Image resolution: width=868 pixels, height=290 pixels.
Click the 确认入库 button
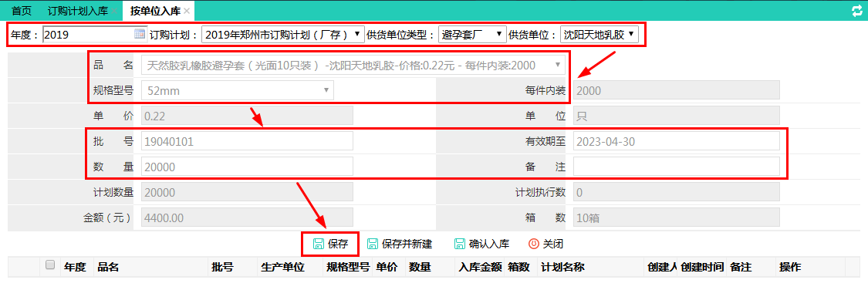[481, 244]
